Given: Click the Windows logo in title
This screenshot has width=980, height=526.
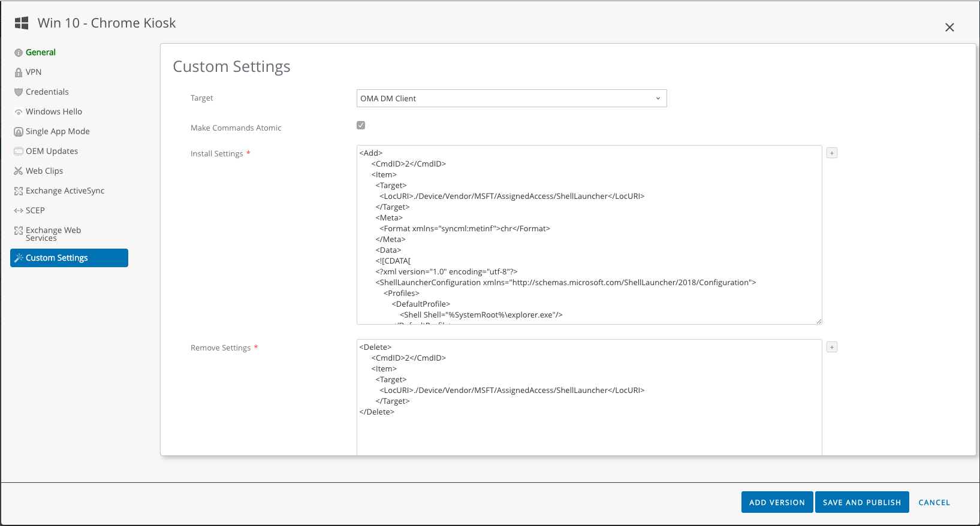Looking at the screenshot, I should click(x=22, y=23).
